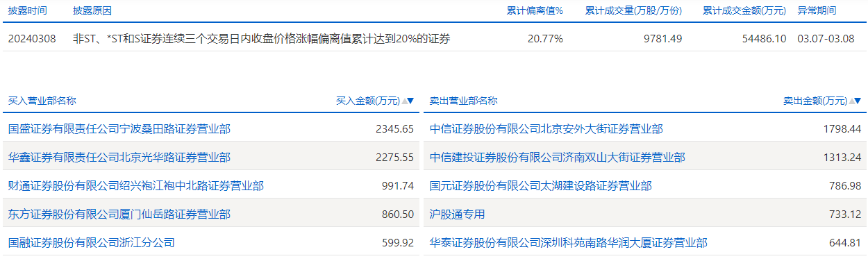Click the 披露原因 header
The image size is (868, 261).
coord(92,10)
